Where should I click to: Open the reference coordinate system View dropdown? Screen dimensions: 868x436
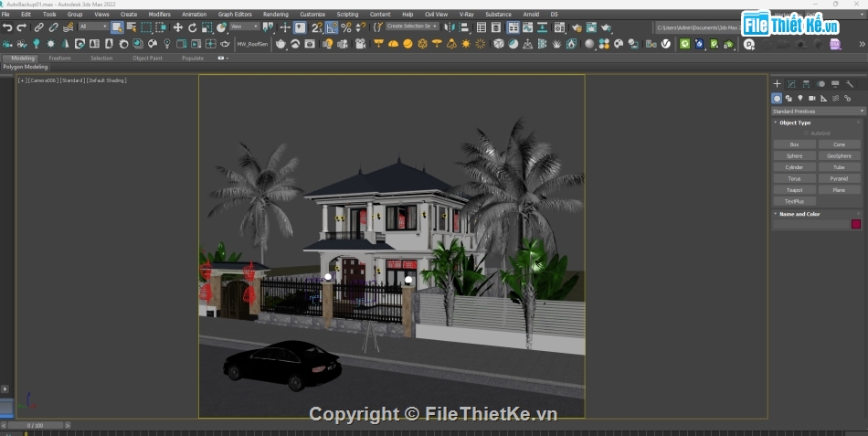(244, 27)
